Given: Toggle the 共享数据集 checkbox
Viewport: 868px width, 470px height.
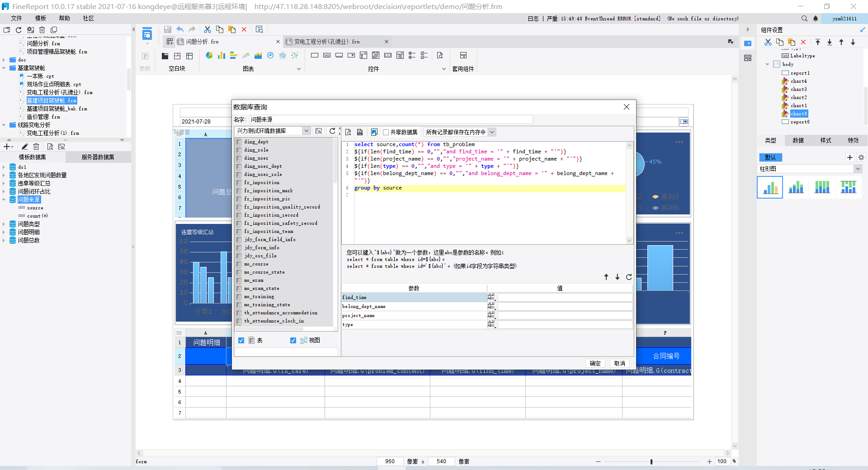Looking at the screenshot, I should click(x=386, y=132).
